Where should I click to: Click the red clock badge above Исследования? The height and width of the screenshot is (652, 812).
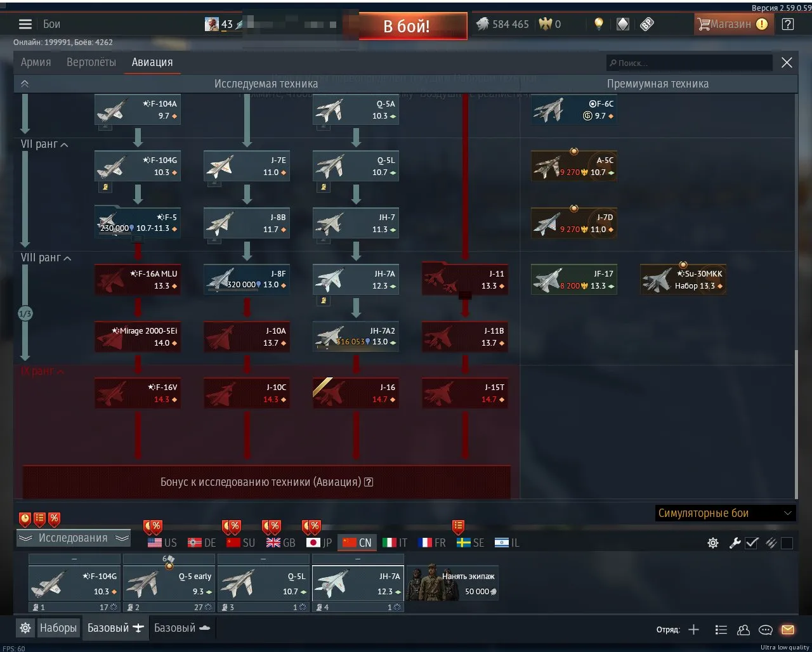pyautogui.click(x=25, y=519)
